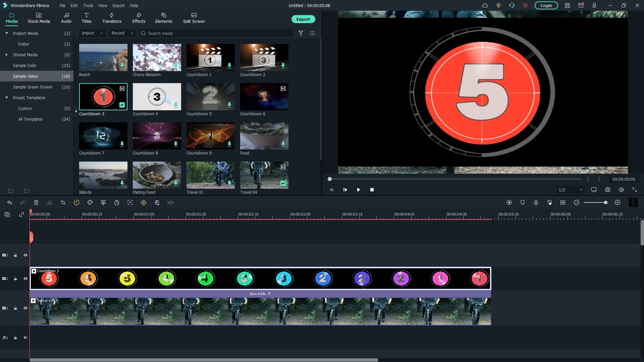Collapse the Preset Templates tree

point(7,98)
